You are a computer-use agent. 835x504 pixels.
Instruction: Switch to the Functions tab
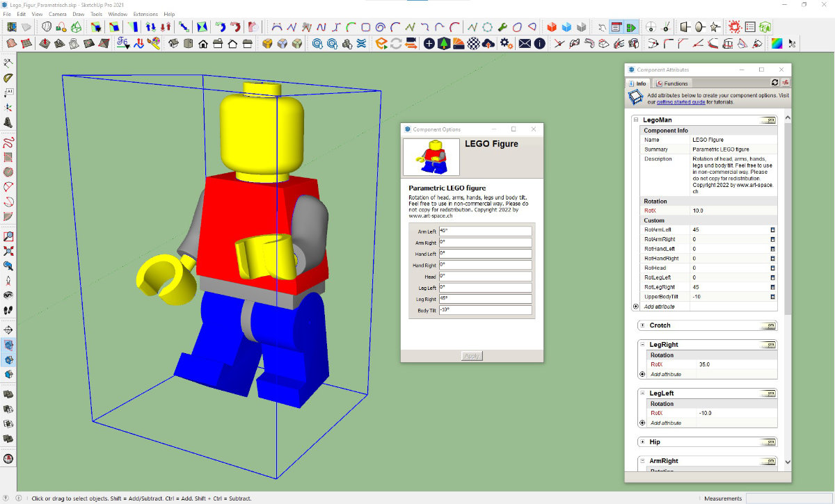tap(673, 83)
